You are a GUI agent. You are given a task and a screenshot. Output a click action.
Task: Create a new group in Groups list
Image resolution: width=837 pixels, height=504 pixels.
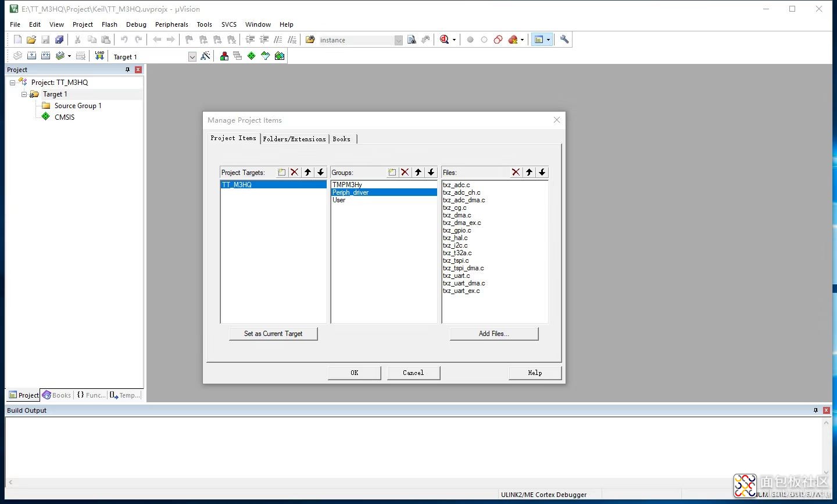click(392, 172)
